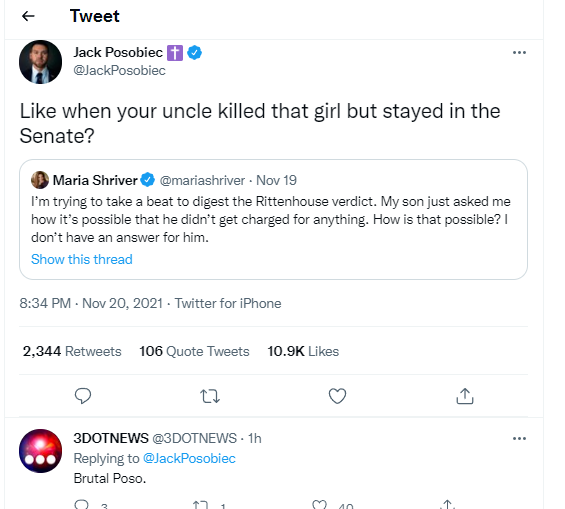Open Jack Posobiec's profile picture
Viewport: 565px width, 509px height.
click(x=40, y=62)
